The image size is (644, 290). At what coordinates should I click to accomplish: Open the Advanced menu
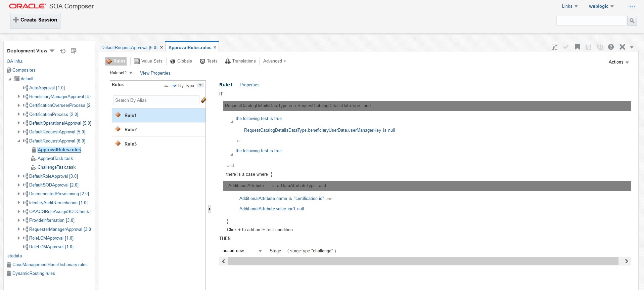coord(274,61)
